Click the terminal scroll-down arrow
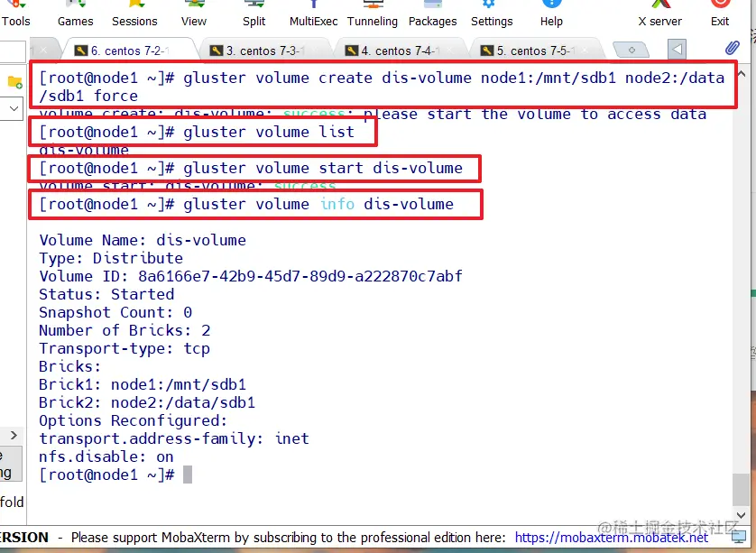The width and height of the screenshot is (756, 553). click(742, 515)
